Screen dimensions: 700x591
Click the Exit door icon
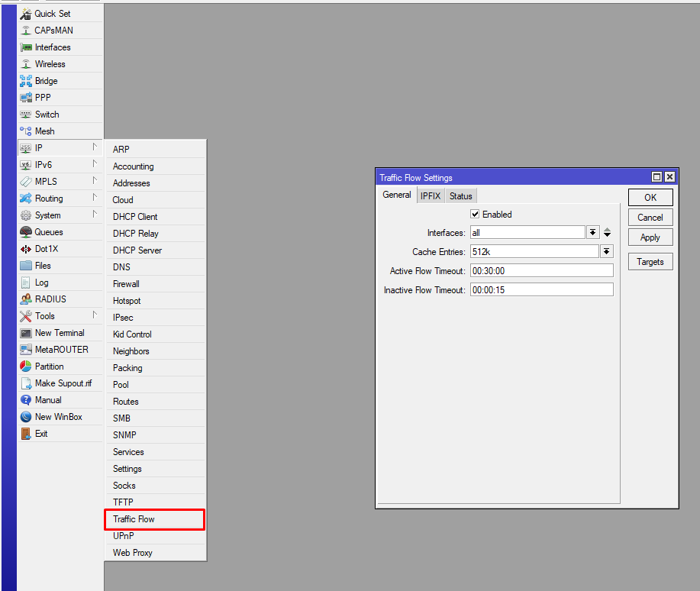point(26,434)
